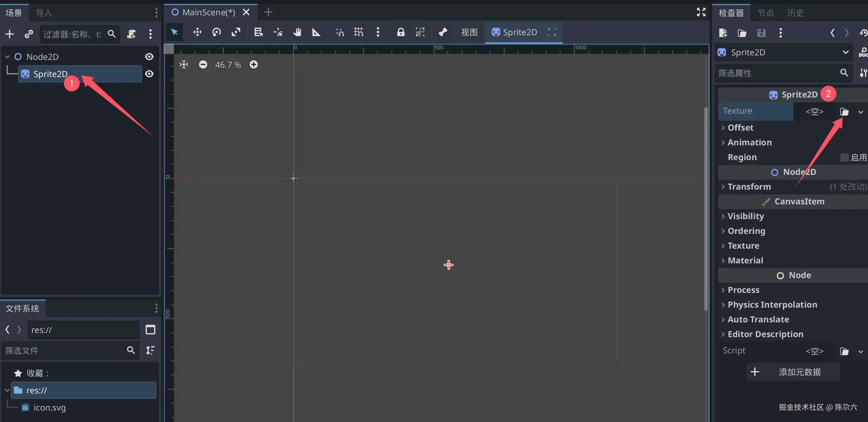Click the 筛选属性 search field
868x422 pixels.
[777, 73]
